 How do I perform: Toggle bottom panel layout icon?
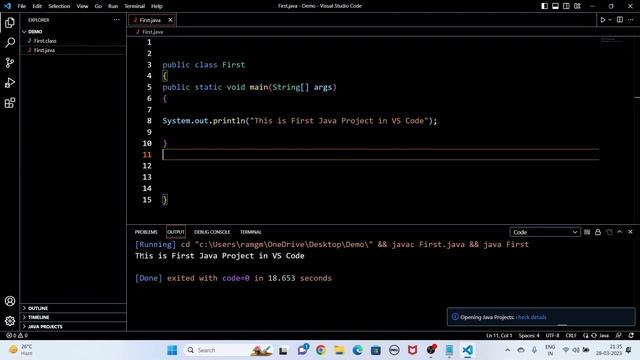click(x=556, y=6)
